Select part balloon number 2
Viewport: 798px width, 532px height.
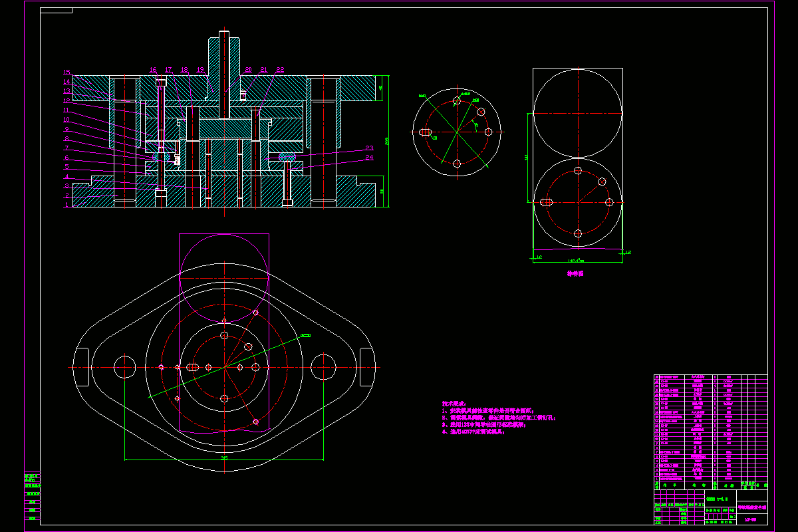[66, 196]
